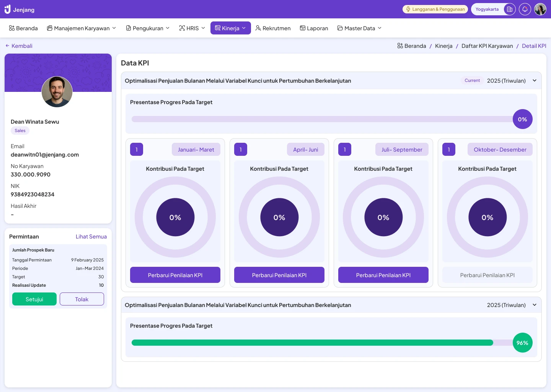Viewport: 551px width, 392px height.
Task: Open the Laporan page
Action: point(314,28)
